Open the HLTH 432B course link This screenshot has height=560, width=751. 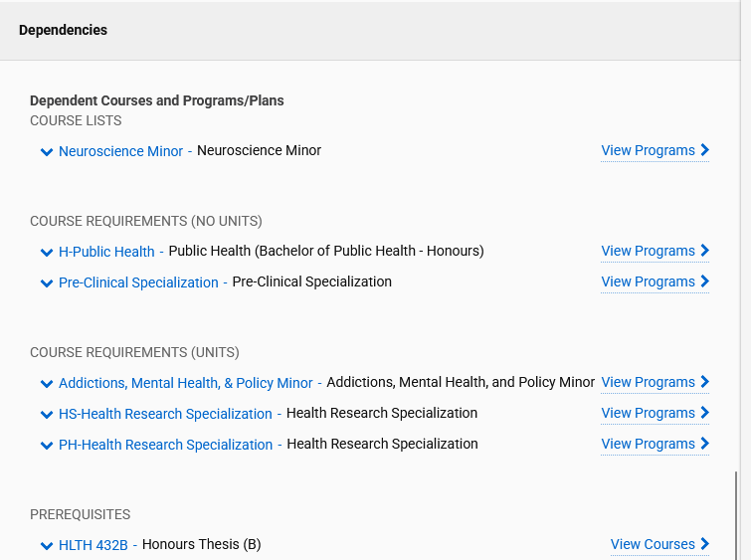94,546
